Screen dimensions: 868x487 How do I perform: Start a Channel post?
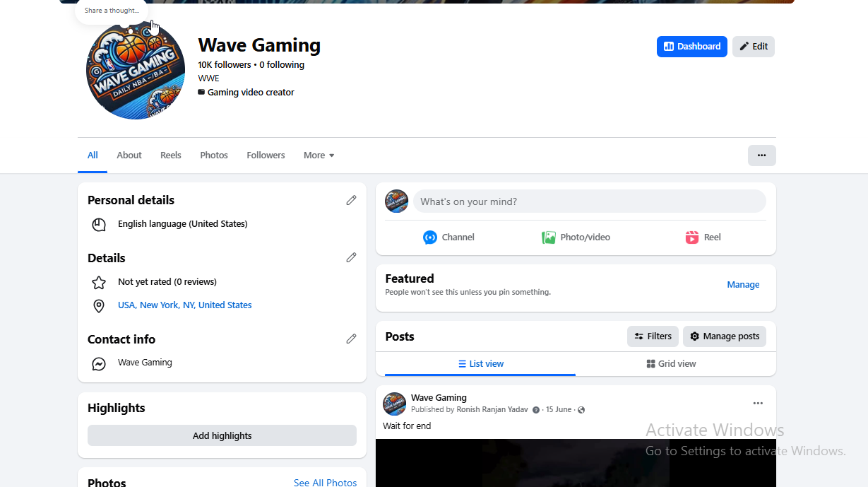coord(448,237)
